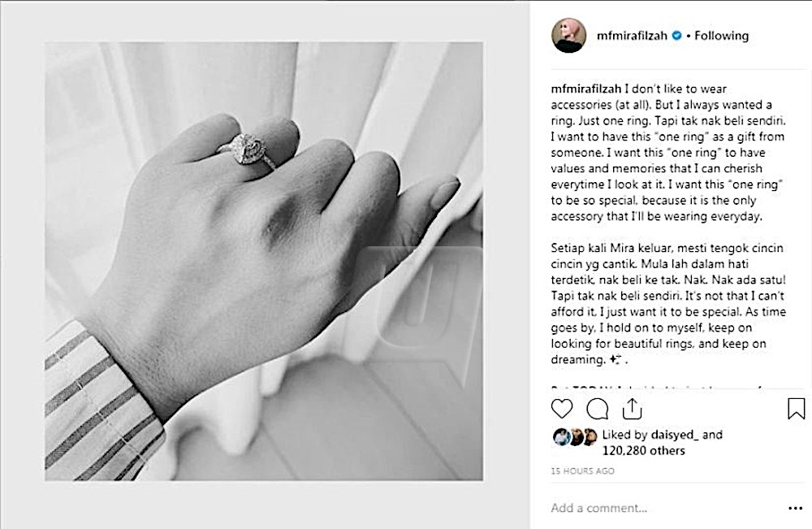The width and height of the screenshot is (812, 529).
Task: Click the heart-shaped ring in the photo
Action: 247,150
